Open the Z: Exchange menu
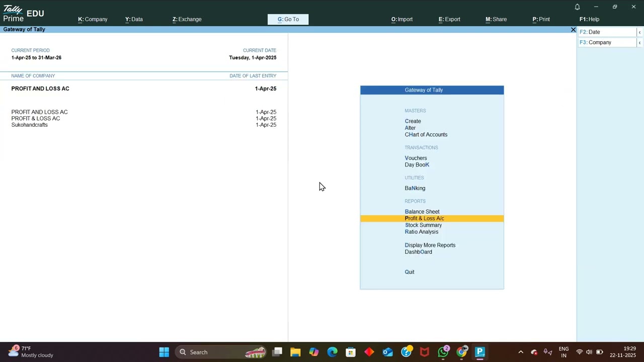 coord(187,19)
